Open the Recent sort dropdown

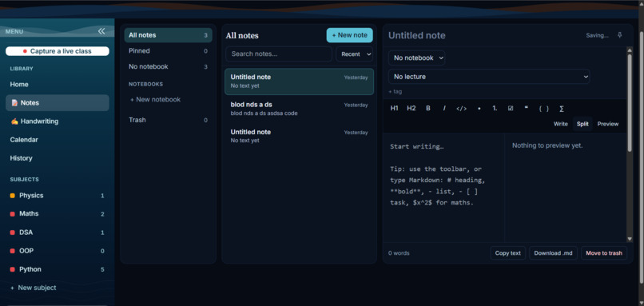coord(354,54)
